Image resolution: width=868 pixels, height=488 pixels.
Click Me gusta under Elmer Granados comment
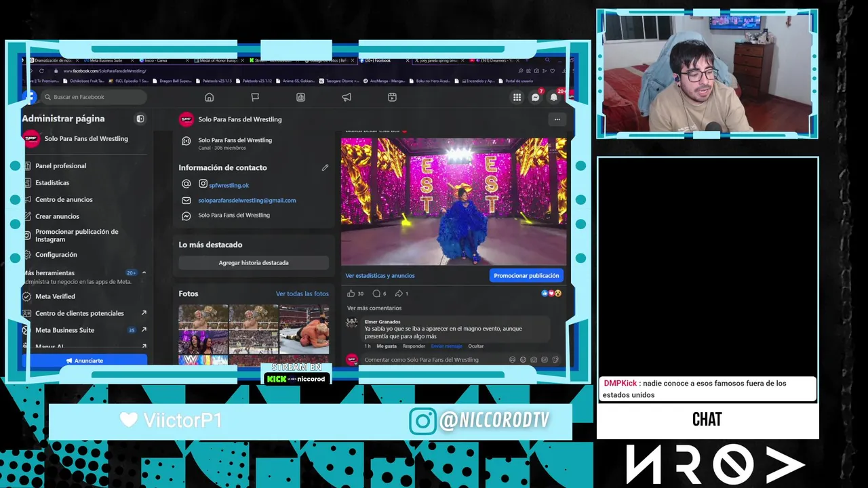387,346
